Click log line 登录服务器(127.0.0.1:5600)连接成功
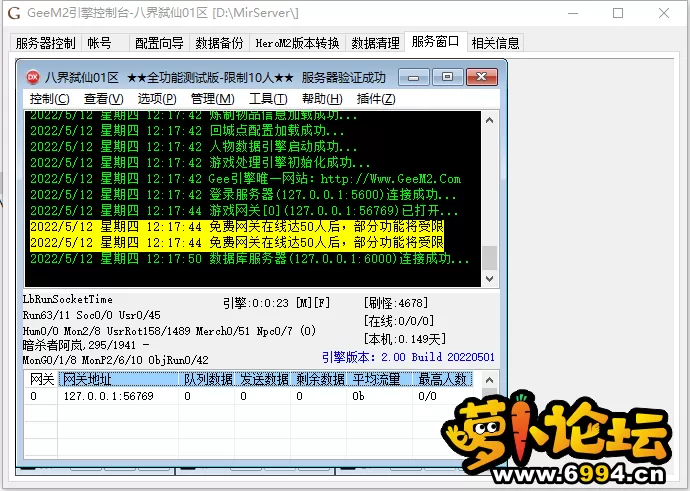This screenshot has width=690, height=491. tap(243, 194)
